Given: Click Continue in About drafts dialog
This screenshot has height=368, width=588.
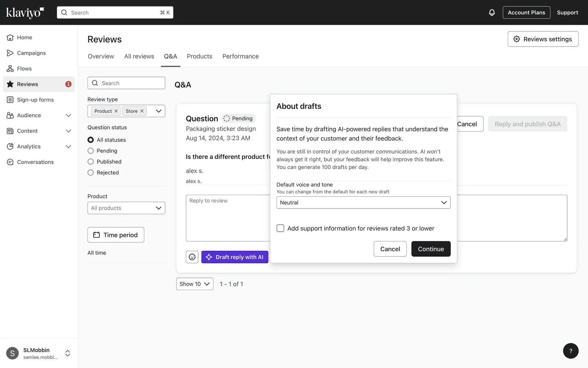Looking at the screenshot, I should pyautogui.click(x=431, y=249).
